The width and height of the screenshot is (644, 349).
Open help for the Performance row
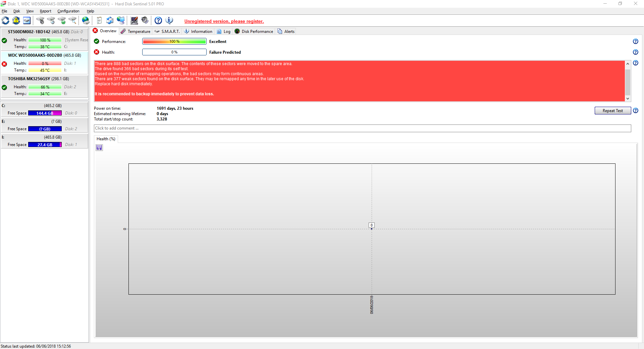[636, 41]
